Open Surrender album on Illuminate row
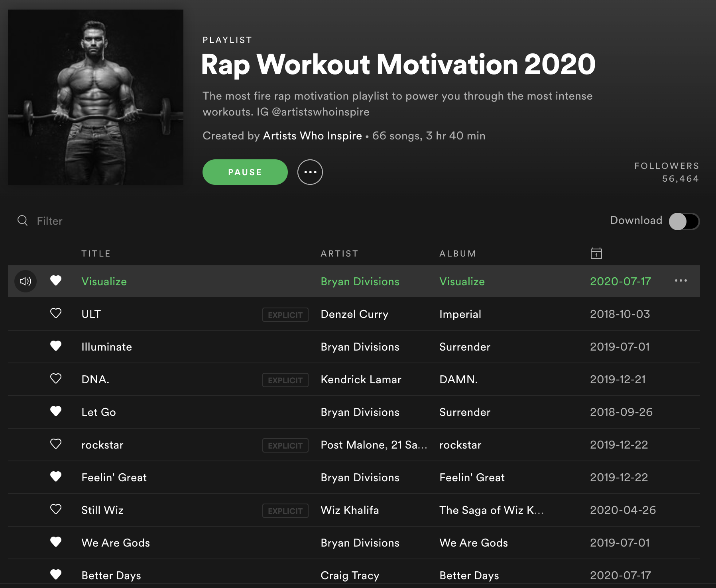The height and width of the screenshot is (588, 716). tap(465, 347)
